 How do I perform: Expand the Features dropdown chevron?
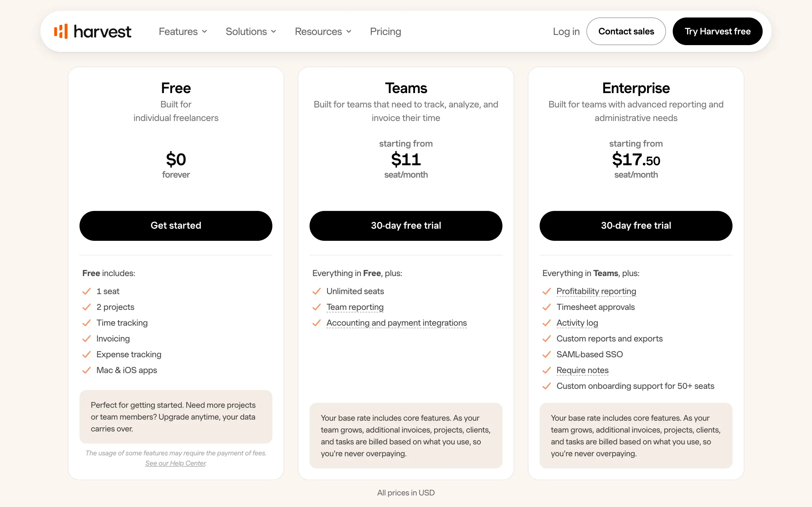pos(204,32)
